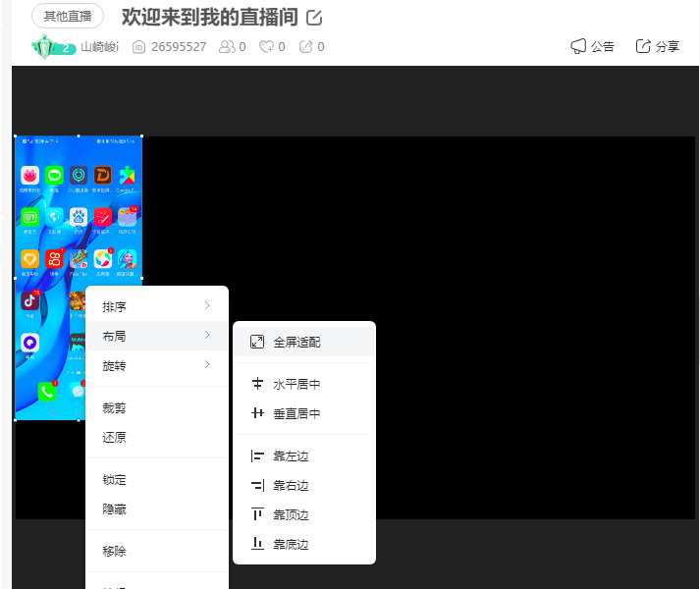Toggle 锁定 lock on the source
Viewport: 700px width, 589px height.
pos(115,480)
